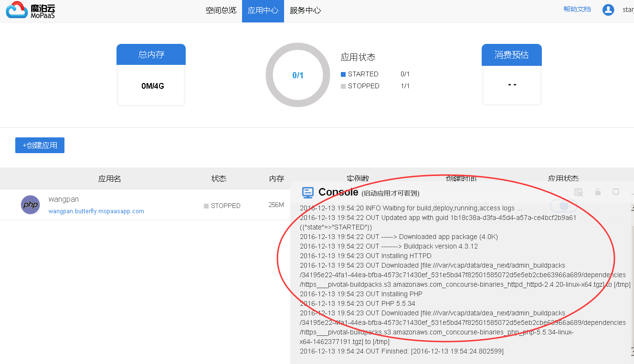
Task: Click the unlock padlock icon on console
Action: [x=598, y=192]
